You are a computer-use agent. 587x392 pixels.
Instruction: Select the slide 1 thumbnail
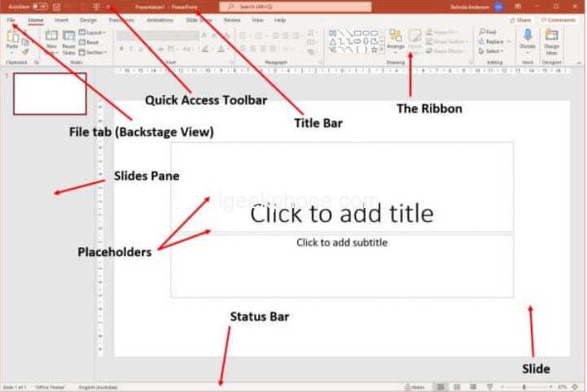coord(50,94)
